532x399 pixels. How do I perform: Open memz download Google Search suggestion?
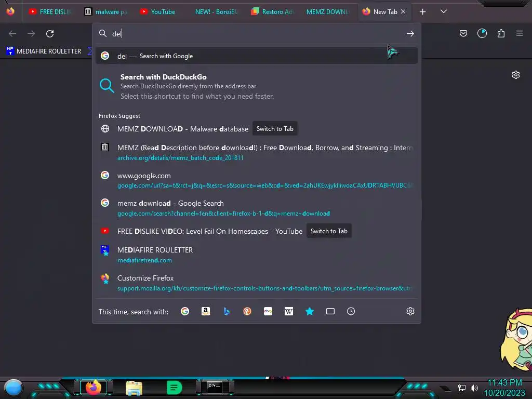click(x=257, y=208)
